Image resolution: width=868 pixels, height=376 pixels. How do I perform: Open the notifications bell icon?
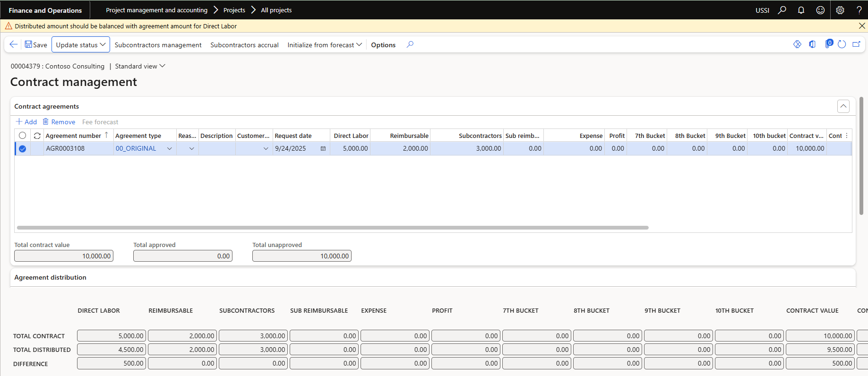[x=801, y=10]
